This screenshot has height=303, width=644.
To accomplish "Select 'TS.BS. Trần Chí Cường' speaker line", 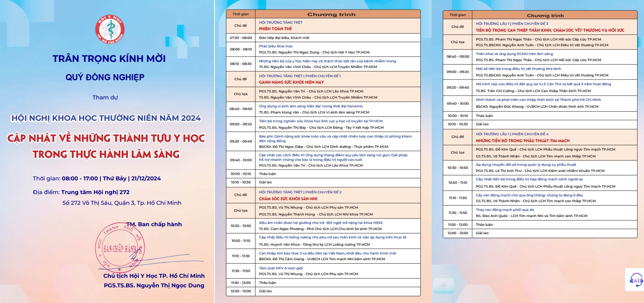I will click(x=533, y=91).
